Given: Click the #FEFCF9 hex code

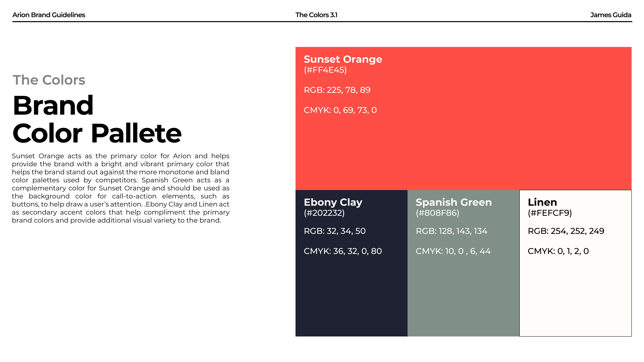Looking at the screenshot, I should coord(550,213).
